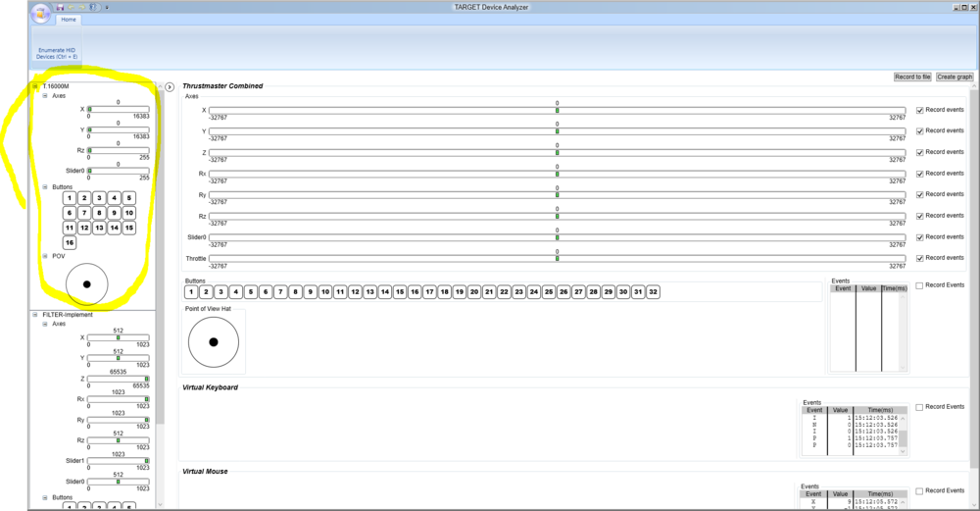Click T.16000M button indicator 16
This screenshot has width=980, height=511.
click(x=70, y=242)
